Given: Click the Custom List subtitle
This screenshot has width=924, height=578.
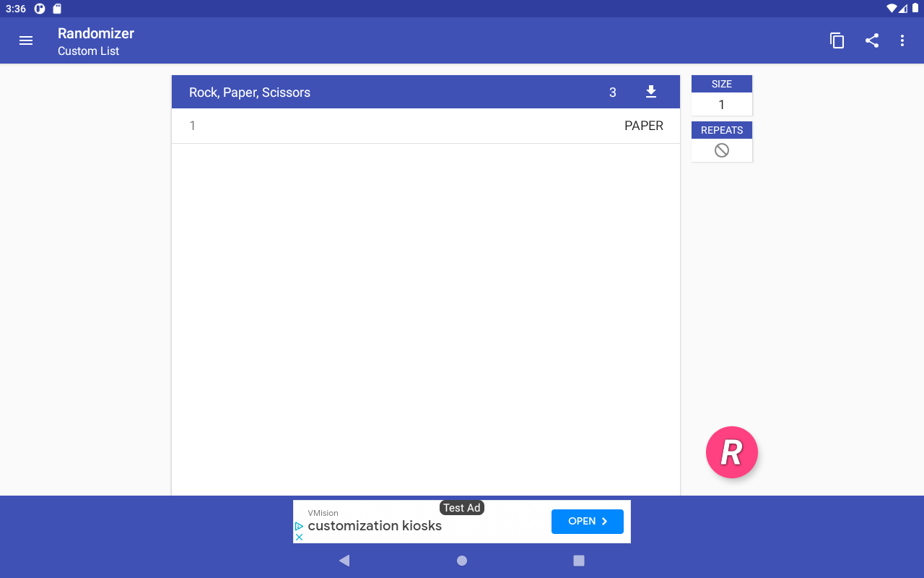Looking at the screenshot, I should [89, 51].
